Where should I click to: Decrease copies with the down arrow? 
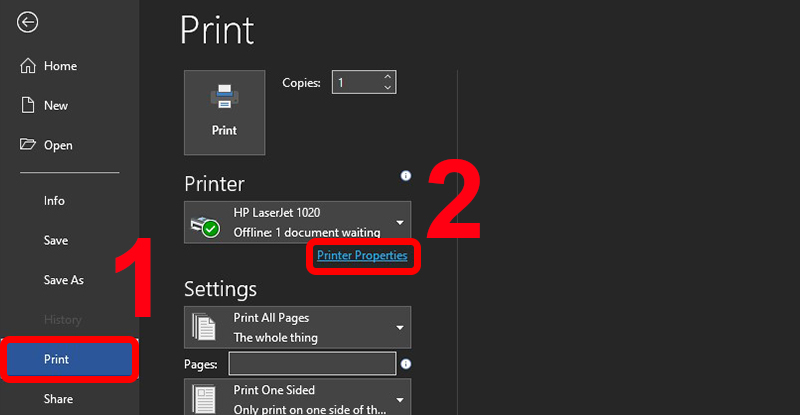[x=388, y=88]
